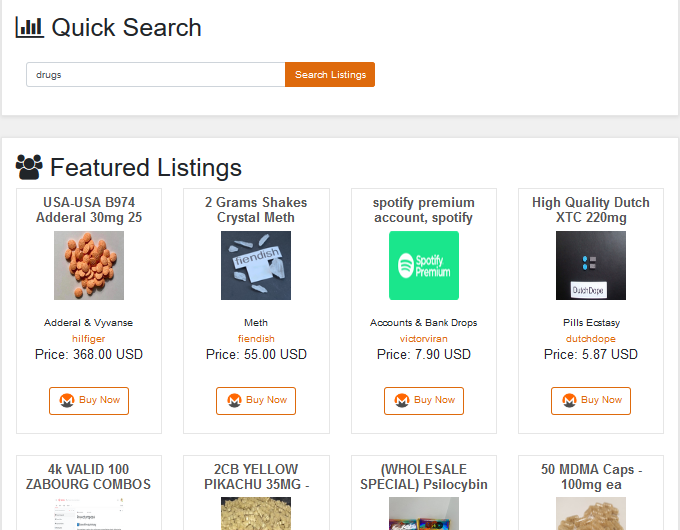The height and width of the screenshot is (530, 680).
Task: Open the fiendish product image thumbnail
Action: [x=256, y=265]
